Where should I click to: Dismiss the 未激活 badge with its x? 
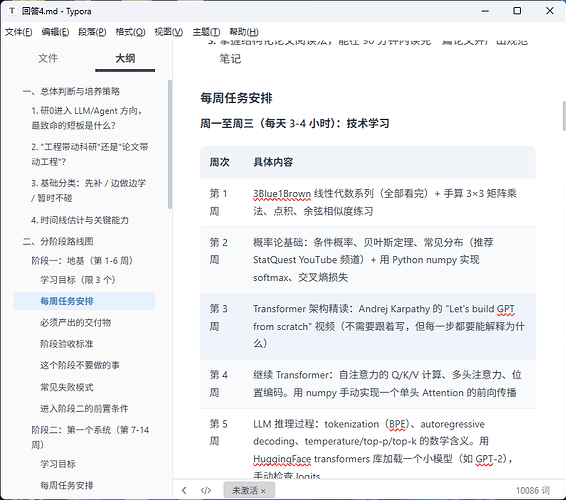[263, 491]
